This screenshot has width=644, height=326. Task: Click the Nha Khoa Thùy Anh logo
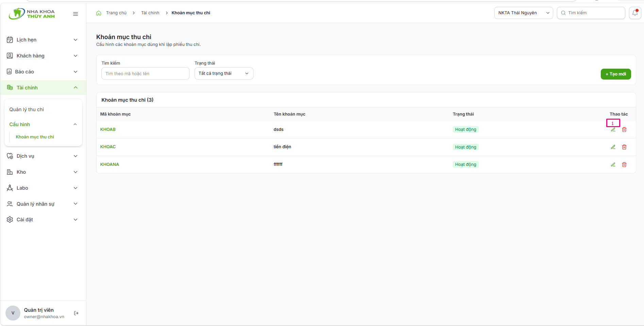pyautogui.click(x=32, y=14)
